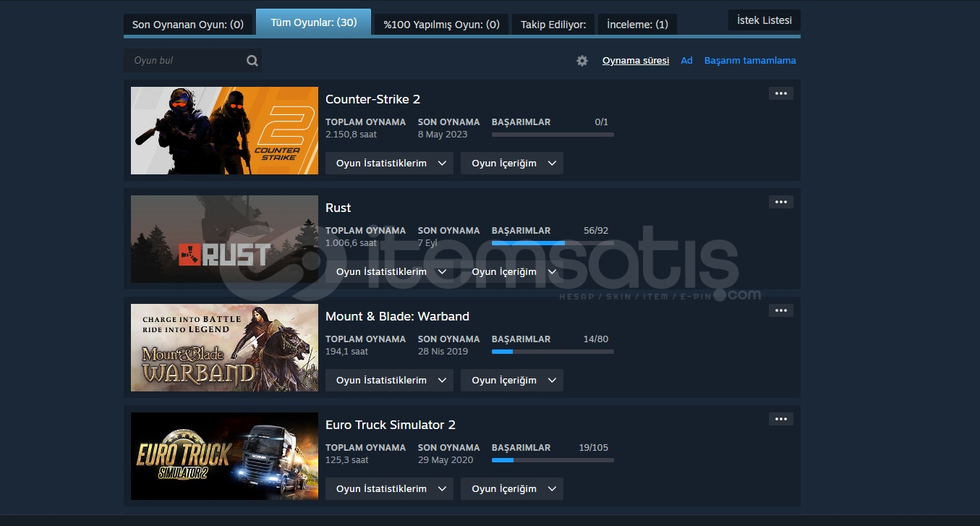Viewport: 980px width, 526px height.
Task: Open the Rust title link
Action: (338, 208)
